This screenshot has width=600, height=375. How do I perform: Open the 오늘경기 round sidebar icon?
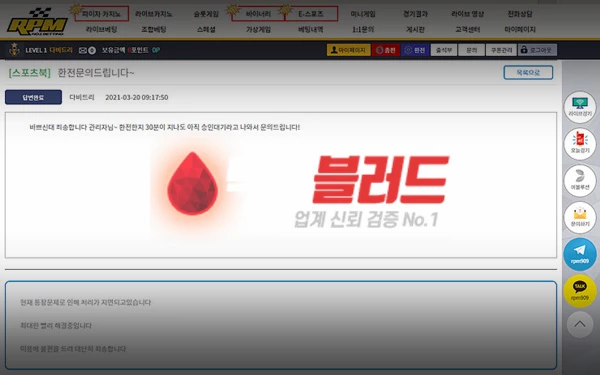pos(580,144)
